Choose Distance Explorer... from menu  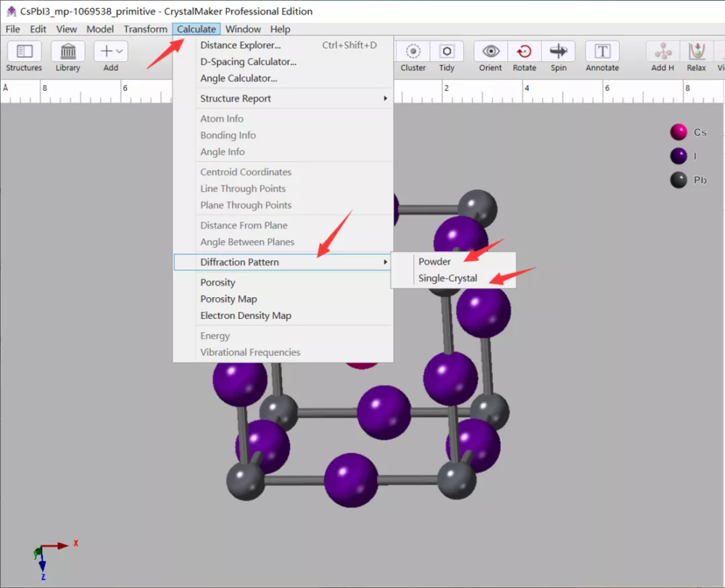pos(283,45)
